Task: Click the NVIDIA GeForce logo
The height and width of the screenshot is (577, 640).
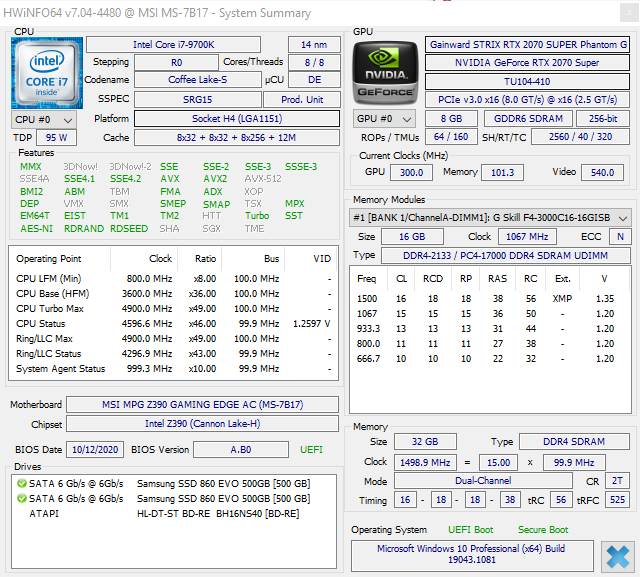Action: [385, 73]
